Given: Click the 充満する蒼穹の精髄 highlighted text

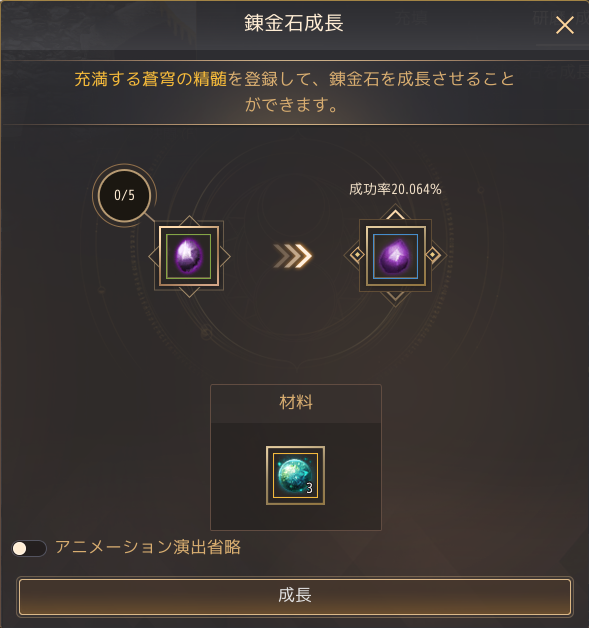Looking at the screenshot, I should [151, 79].
